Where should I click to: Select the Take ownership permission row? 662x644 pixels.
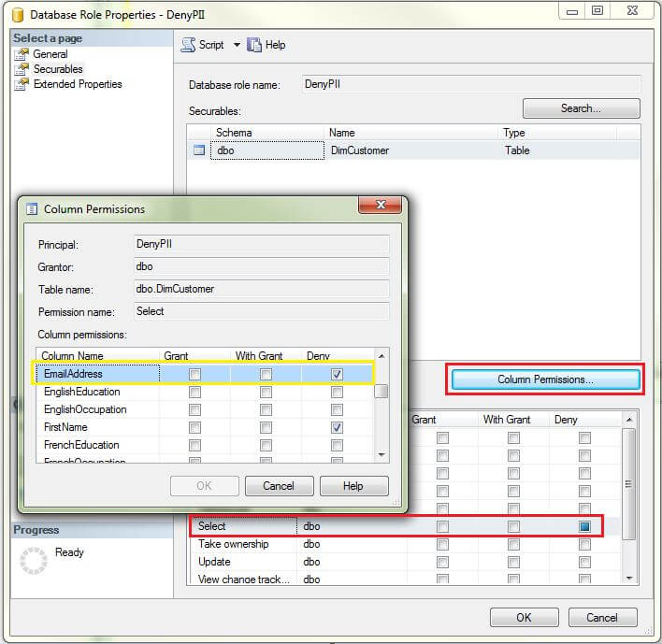405,544
